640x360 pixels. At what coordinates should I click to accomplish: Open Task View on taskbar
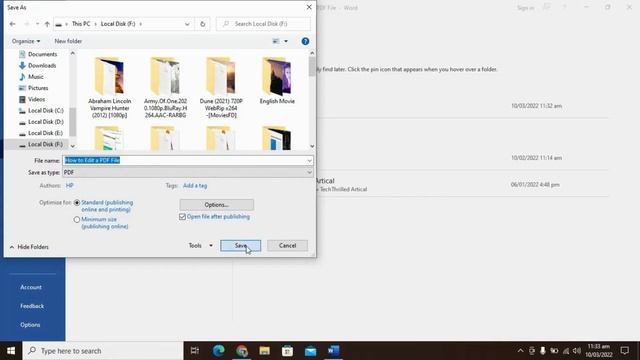[195, 351]
